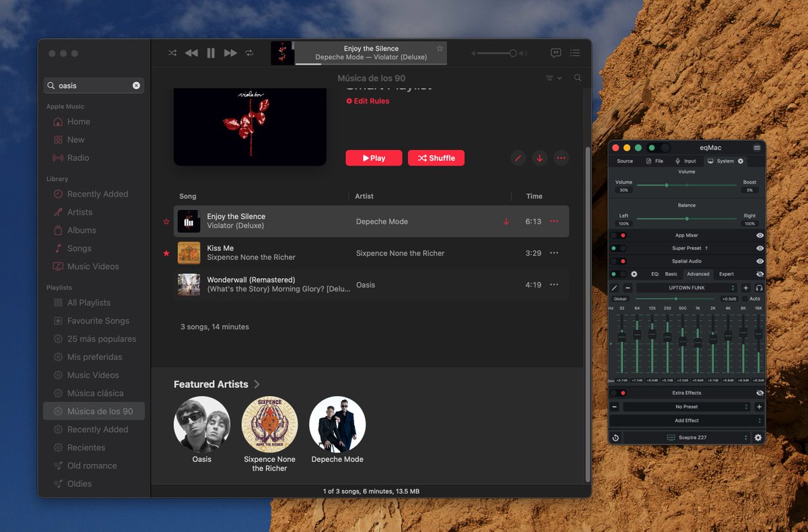Screen dimensions: 808x532
Task: Open the lyrics panel icon
Action: click(555, 53)
